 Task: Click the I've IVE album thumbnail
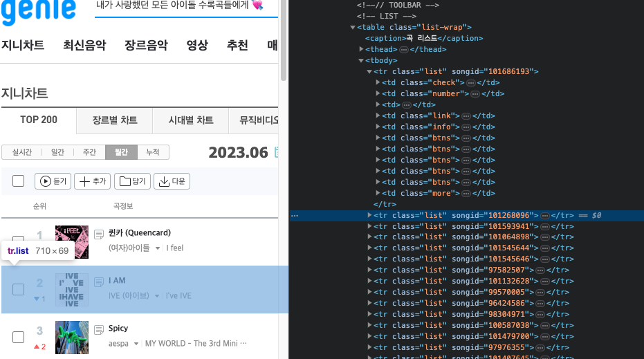[x=72, y=290]
